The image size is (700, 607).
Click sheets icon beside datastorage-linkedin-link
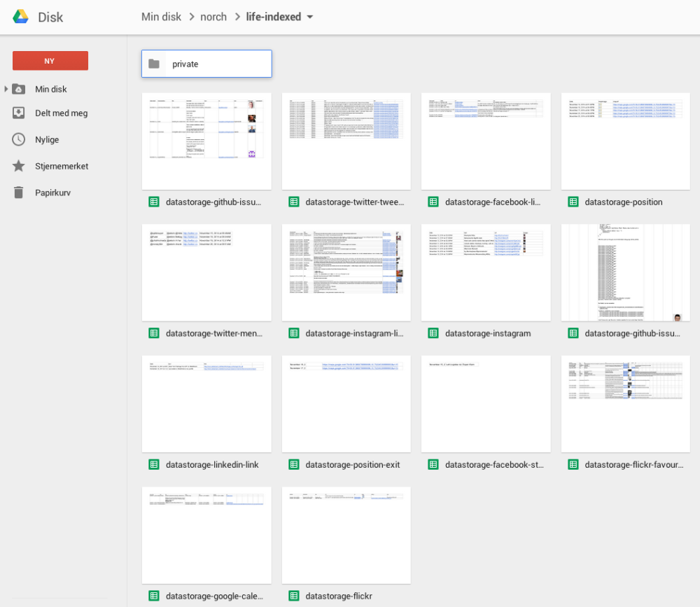(x=154, y=464)
